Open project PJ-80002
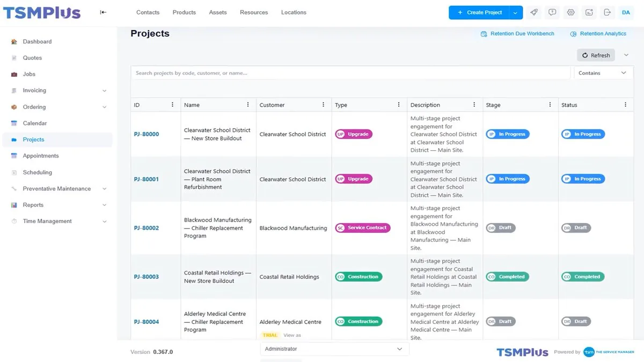 point(147,228)
